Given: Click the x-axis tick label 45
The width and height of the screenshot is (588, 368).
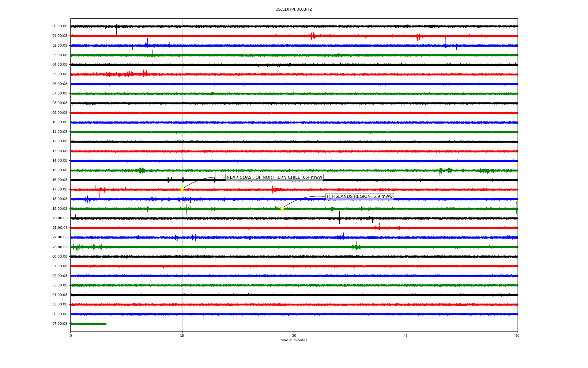Looking at the screenshot, I should pos(406,335).
